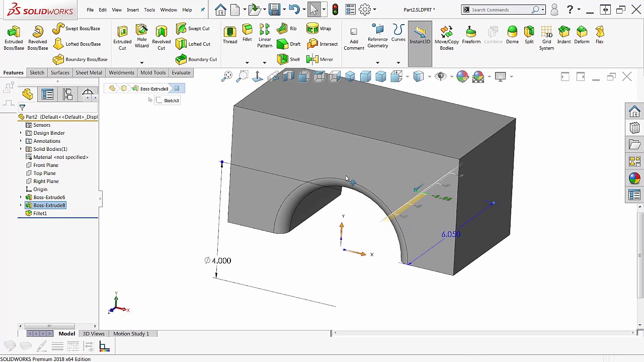Switch to the Motion Study 1 tab
Screen dimensions: 644x362
(131, 333)
